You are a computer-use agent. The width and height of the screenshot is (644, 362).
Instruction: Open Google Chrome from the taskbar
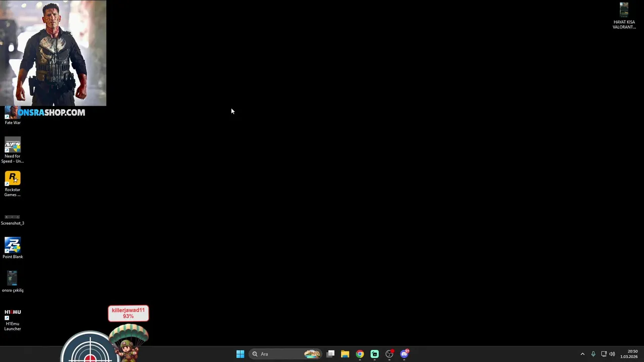[x=360, y=354]
